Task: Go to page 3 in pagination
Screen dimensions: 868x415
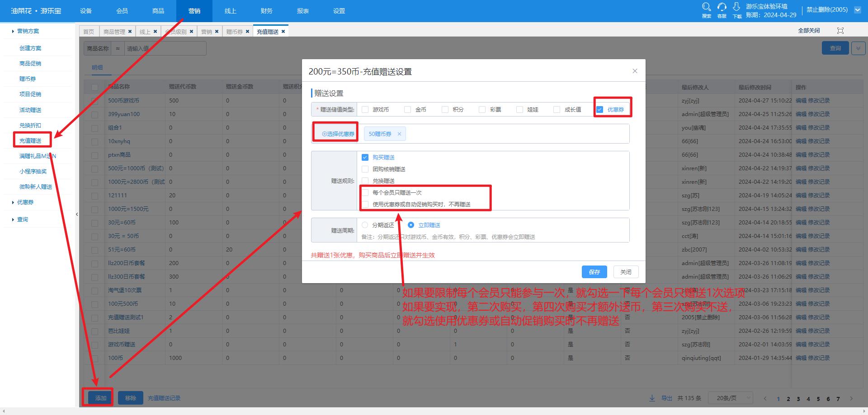Action: 798,399
